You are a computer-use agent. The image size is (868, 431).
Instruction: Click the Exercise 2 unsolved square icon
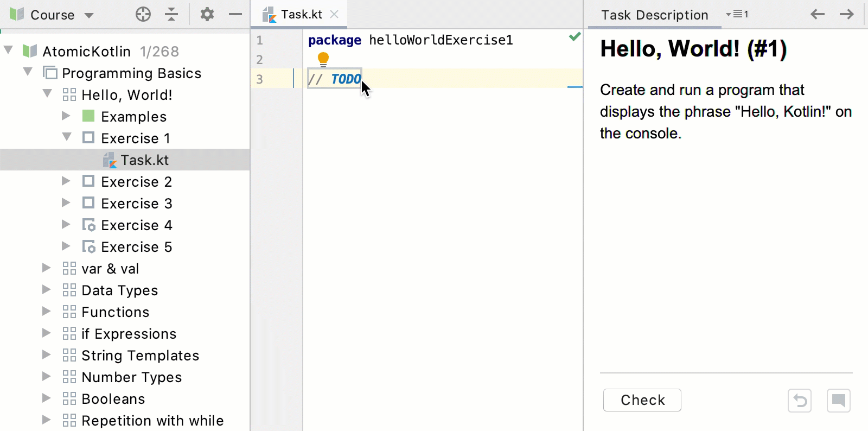click(x=88, y=181)
